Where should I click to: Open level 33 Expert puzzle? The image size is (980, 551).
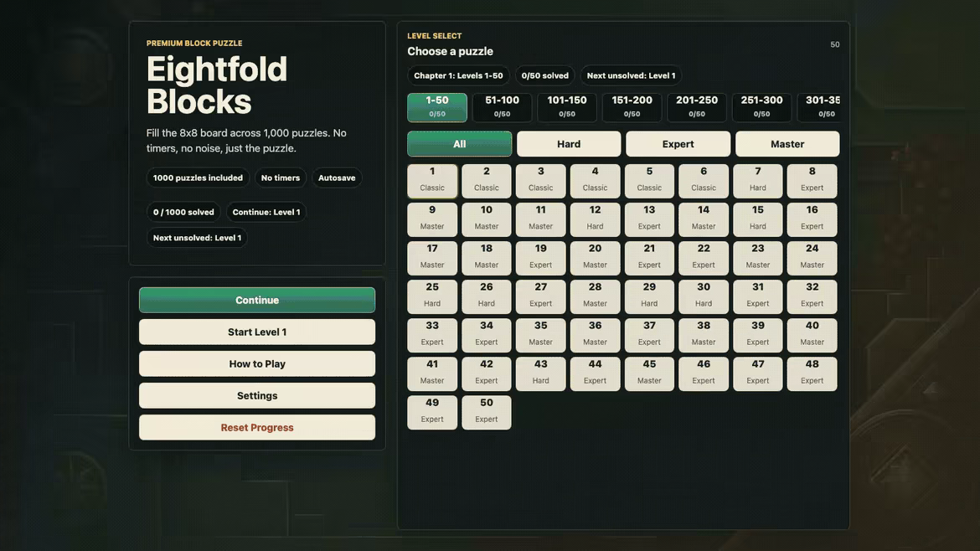pos(432,336)
